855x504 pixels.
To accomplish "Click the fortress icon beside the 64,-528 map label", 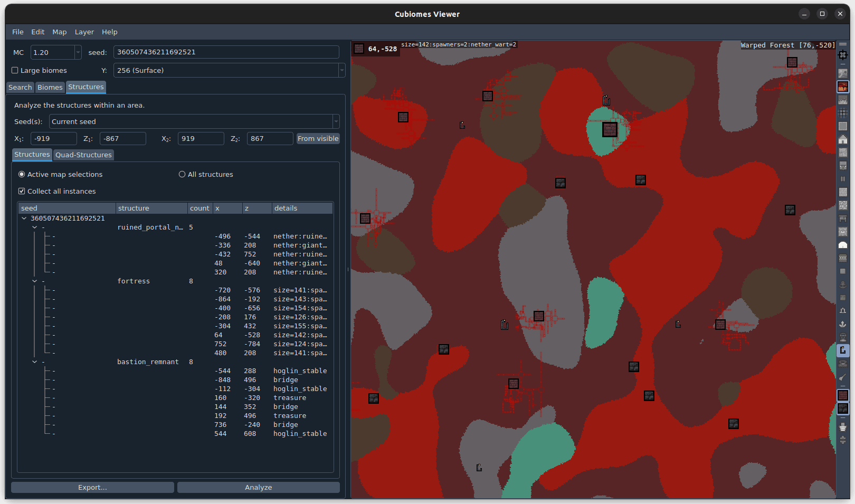I will (x=359, y=49).
